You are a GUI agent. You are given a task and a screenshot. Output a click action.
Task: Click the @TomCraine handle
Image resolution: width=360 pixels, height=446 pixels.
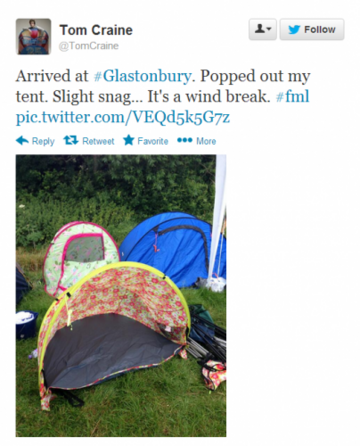89,46
